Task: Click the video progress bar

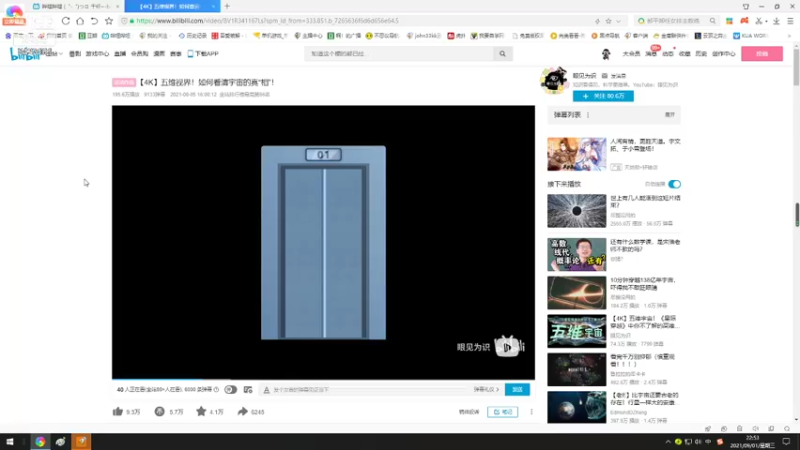Action: 323,379
